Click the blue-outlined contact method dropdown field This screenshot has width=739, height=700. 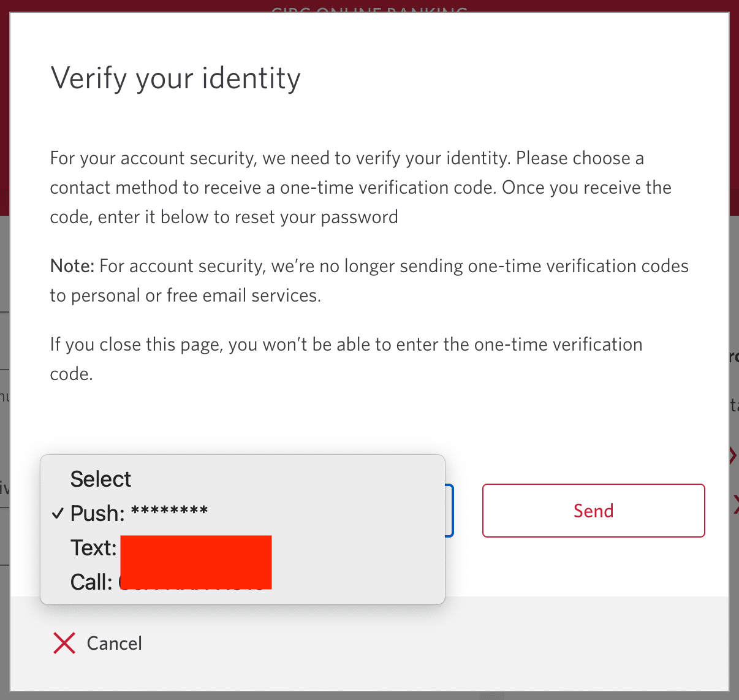coord(449,511)
